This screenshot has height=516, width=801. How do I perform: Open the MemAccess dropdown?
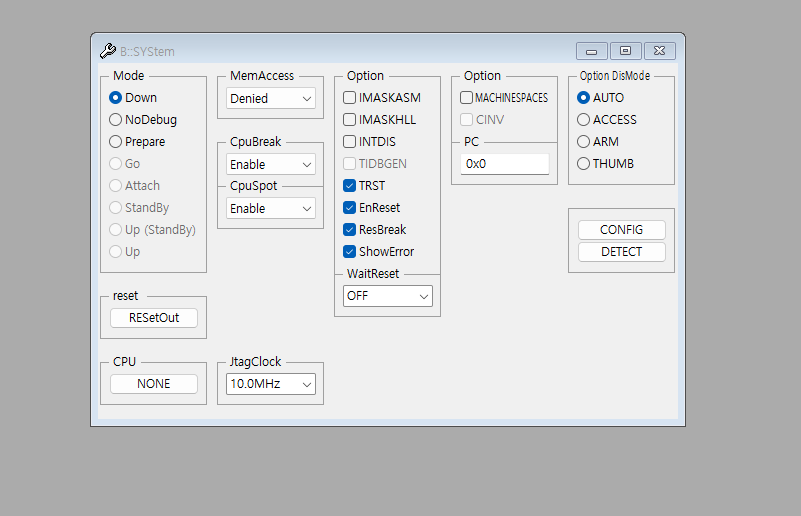tap(270, 99)
